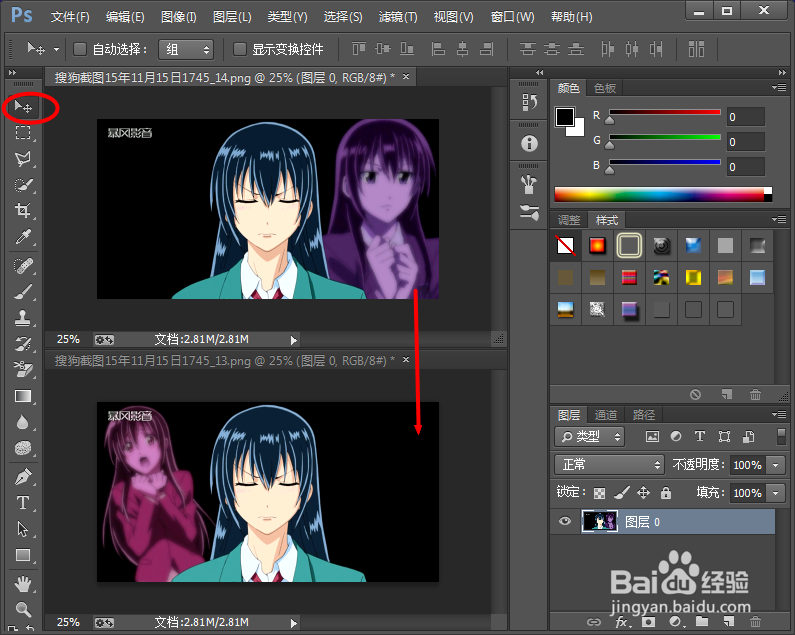
Task: Close the 1745_14.png document tab
Action: pos(406,77)
